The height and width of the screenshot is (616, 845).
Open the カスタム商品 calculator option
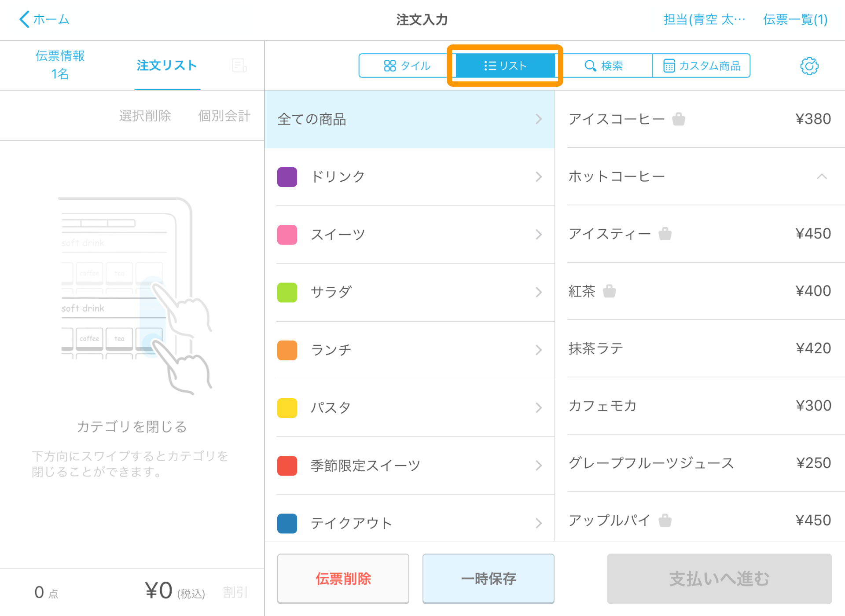[x=702, y=66]
